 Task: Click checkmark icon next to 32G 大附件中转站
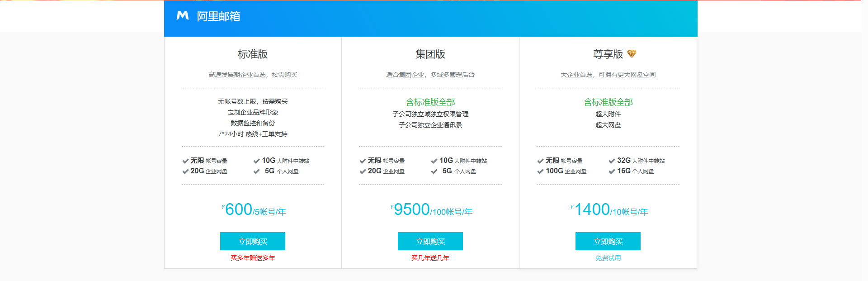(612, 161)
